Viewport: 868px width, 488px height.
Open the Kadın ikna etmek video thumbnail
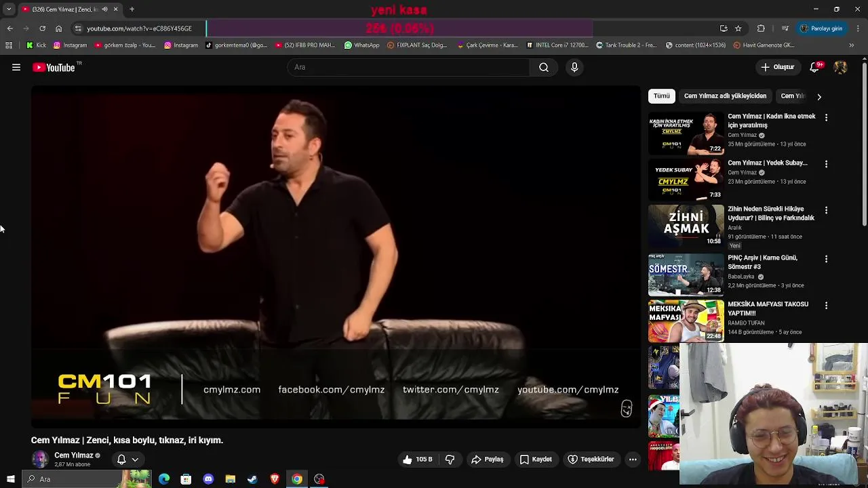click(686, 134)
